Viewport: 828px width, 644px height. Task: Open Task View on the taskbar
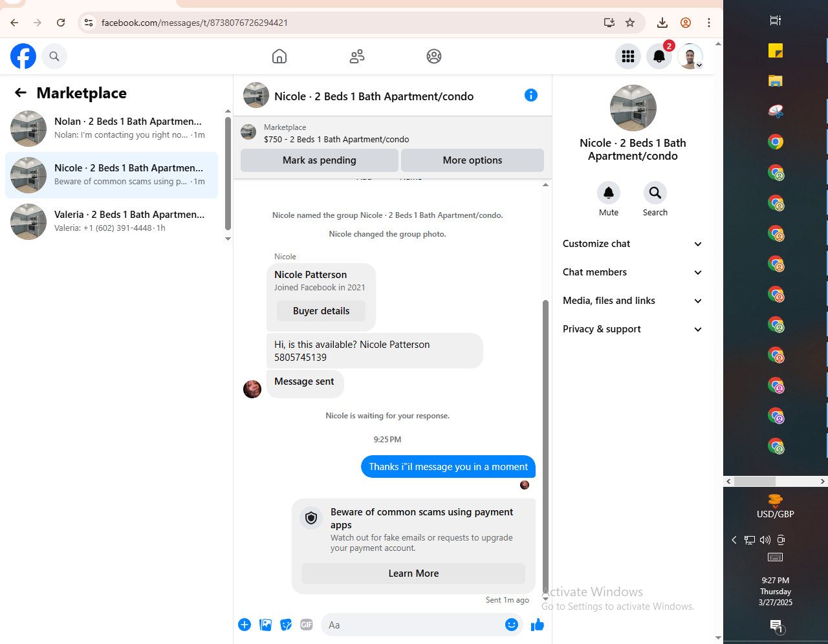(x=776, y=20)
